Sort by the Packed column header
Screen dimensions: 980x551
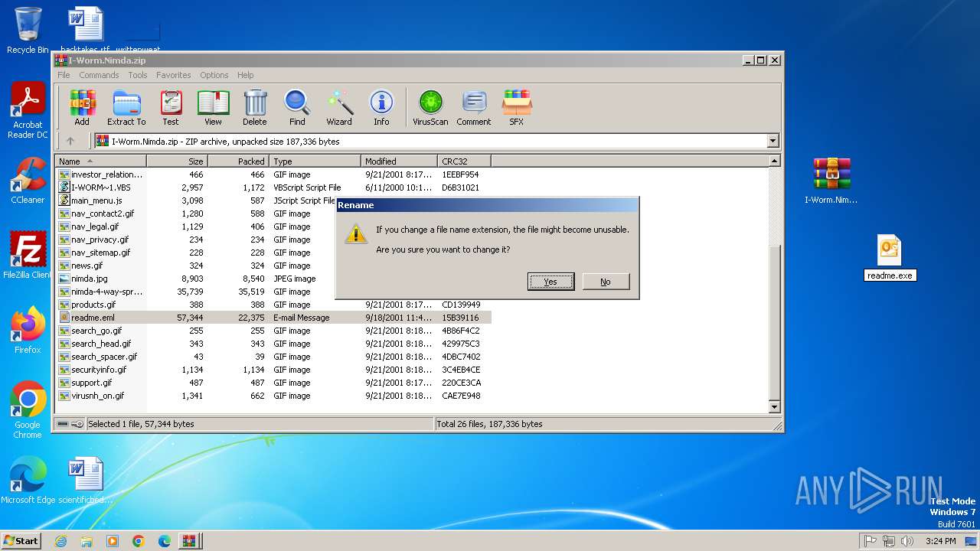[x=238, y=161]
